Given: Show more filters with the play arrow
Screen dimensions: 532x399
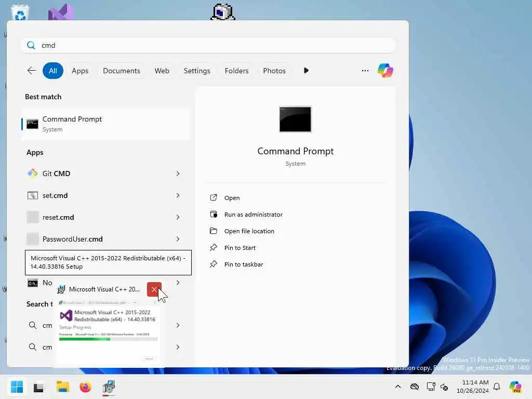Looking at the screenshot, I should point(306,71).
